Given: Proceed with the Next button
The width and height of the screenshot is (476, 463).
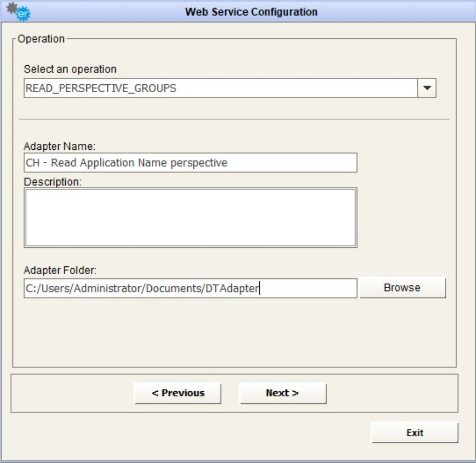Looking at the screenshot, I should 282,393.
